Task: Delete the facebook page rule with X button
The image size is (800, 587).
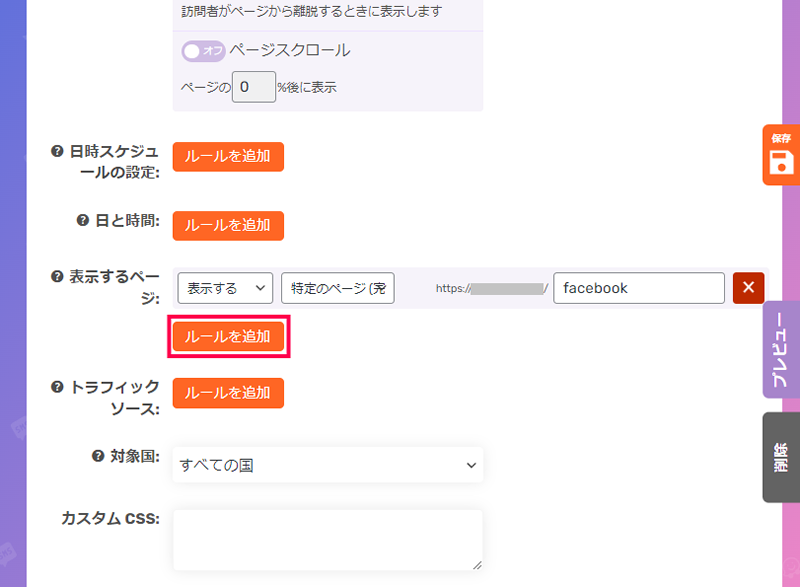Action: pyautogui.click(x=748, y=288)
